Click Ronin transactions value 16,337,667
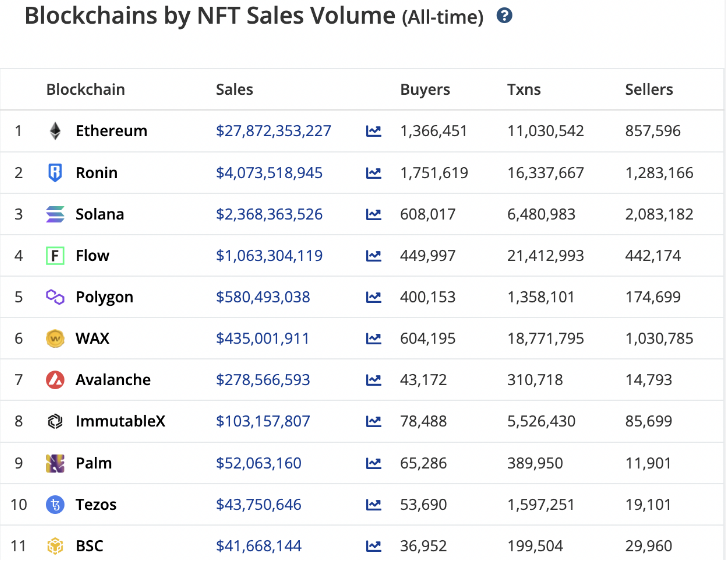The height and width of the screenshot is (561, 726). pos(545,173)
